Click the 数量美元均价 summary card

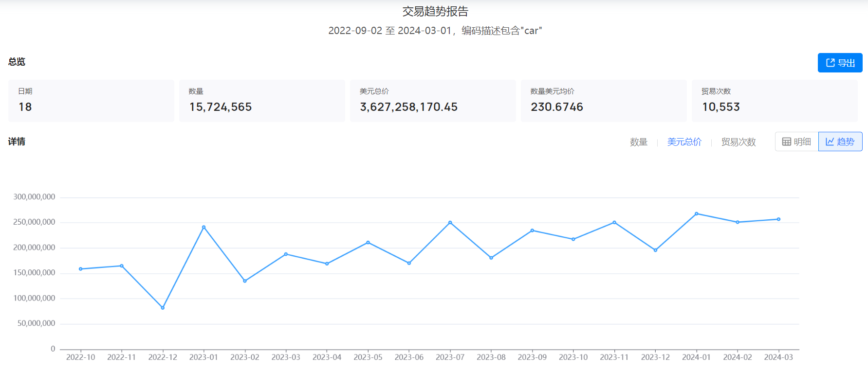coord(603,101)
